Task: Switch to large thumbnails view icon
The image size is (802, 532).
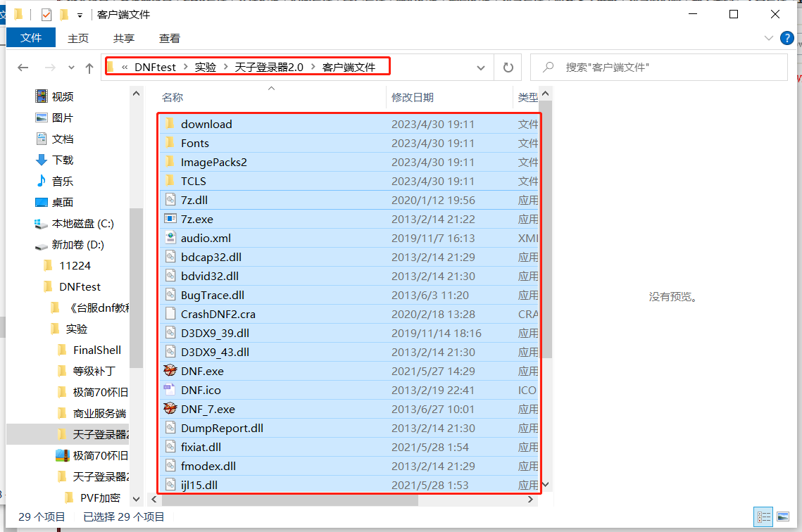Action: 783,517
